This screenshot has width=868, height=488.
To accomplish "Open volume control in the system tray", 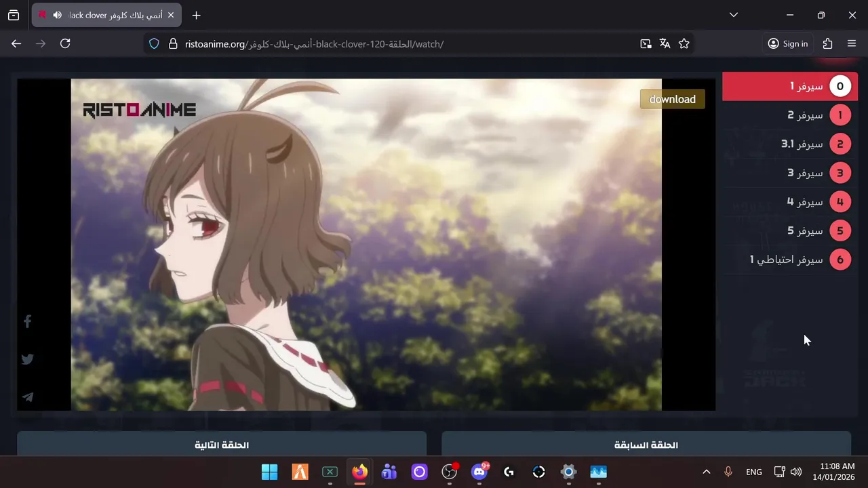I will click(x=795, y=472).
